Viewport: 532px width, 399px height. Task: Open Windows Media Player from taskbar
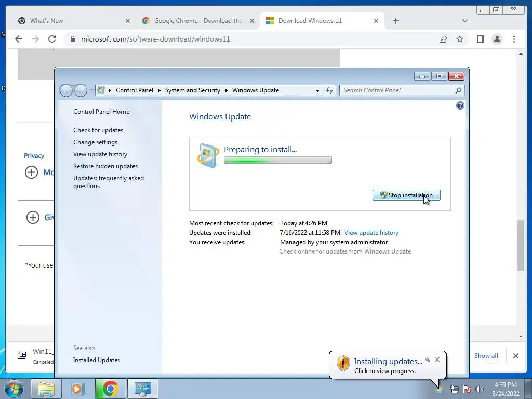(x=77, y=389)
